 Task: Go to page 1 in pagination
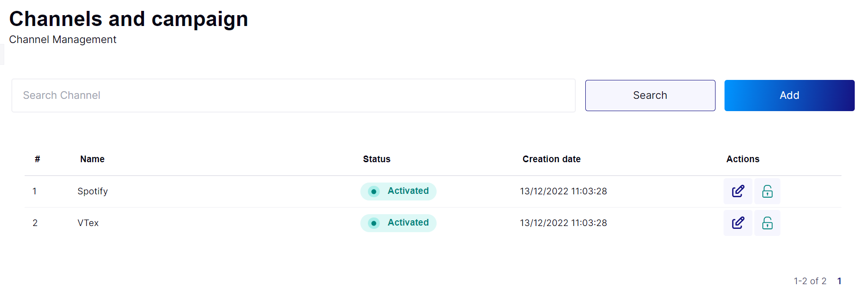tap(839, 281)
